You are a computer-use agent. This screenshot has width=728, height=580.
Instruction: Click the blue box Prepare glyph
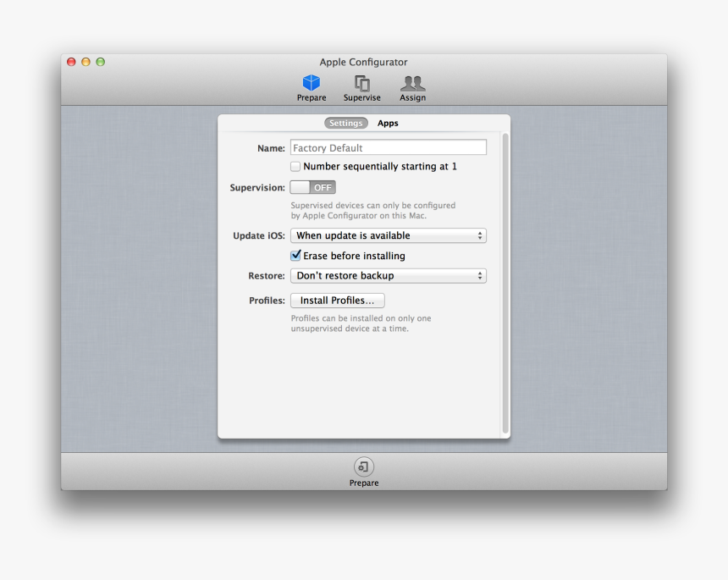tap(312, 80)
